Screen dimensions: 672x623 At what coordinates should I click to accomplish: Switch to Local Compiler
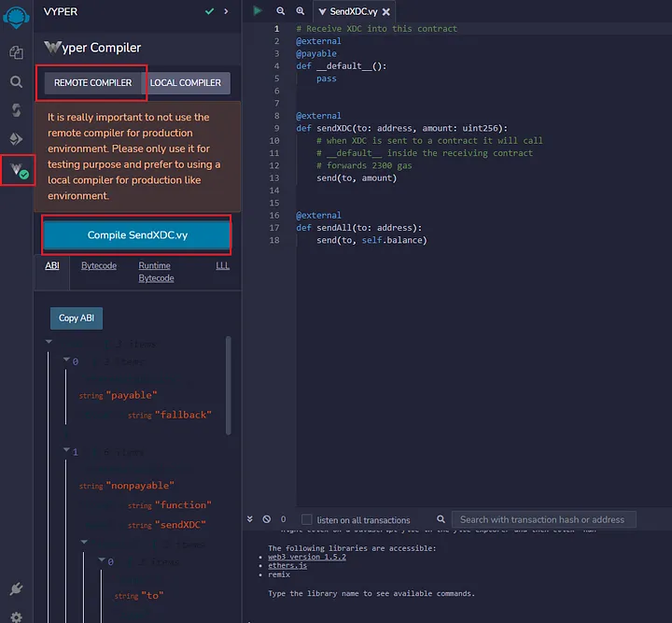(186, 83)
